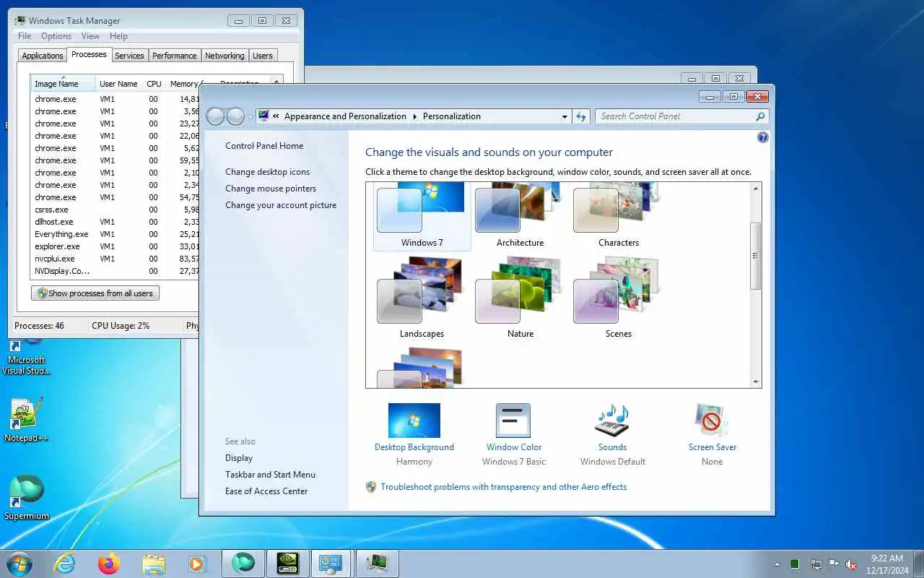This screenshot has width=924, height=578.
Task: Select the Everything.exe process row
Action: pos(115,234)
